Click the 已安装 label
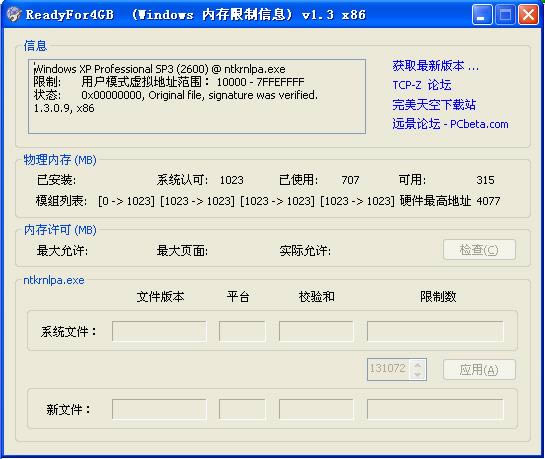The width and height of the screenshot is (545, 459). pos(56,180)
